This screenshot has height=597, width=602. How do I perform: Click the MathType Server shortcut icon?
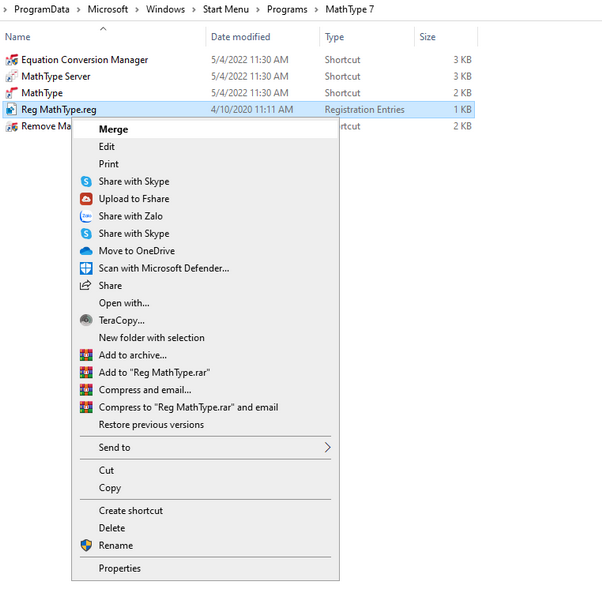click(x=11, y=77)
